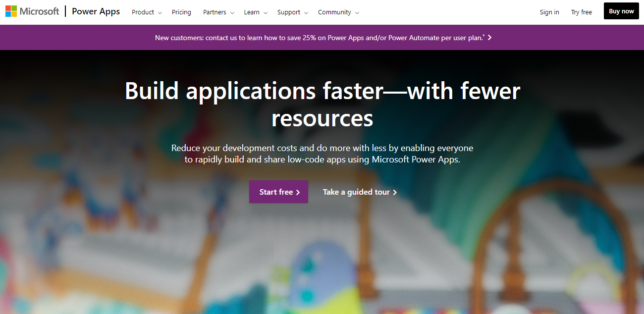Click the Start free button

(x=278, y=192)
